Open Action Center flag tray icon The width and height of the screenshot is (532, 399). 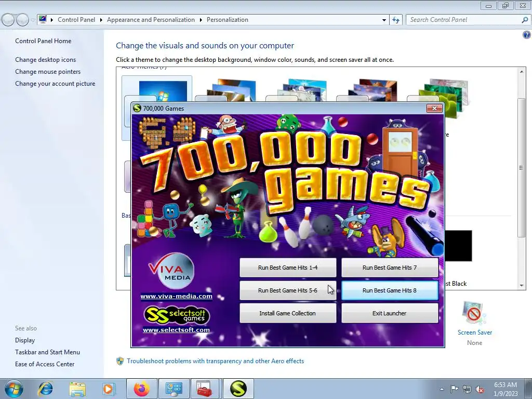pyautogui.click(x=454, y=389)
